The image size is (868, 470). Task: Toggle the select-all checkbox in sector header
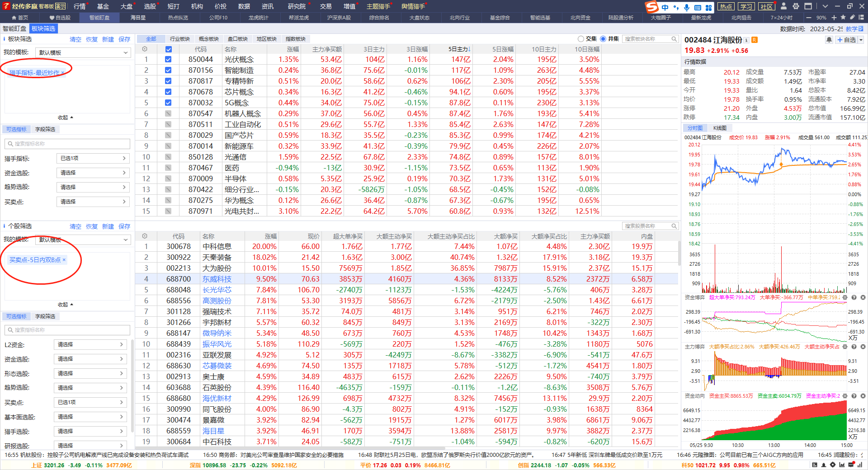tap(168, 49)
